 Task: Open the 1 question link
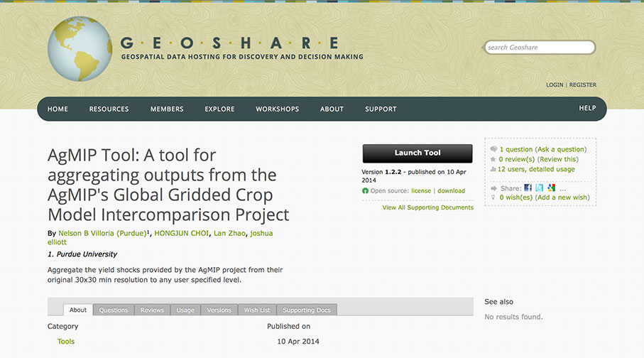point(516,149)
